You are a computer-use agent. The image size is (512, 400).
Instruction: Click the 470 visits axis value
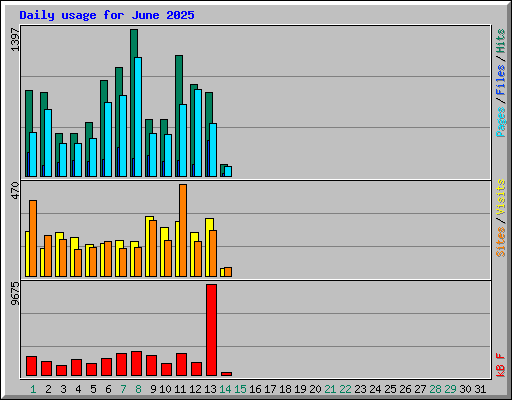[x=15, y=191]
